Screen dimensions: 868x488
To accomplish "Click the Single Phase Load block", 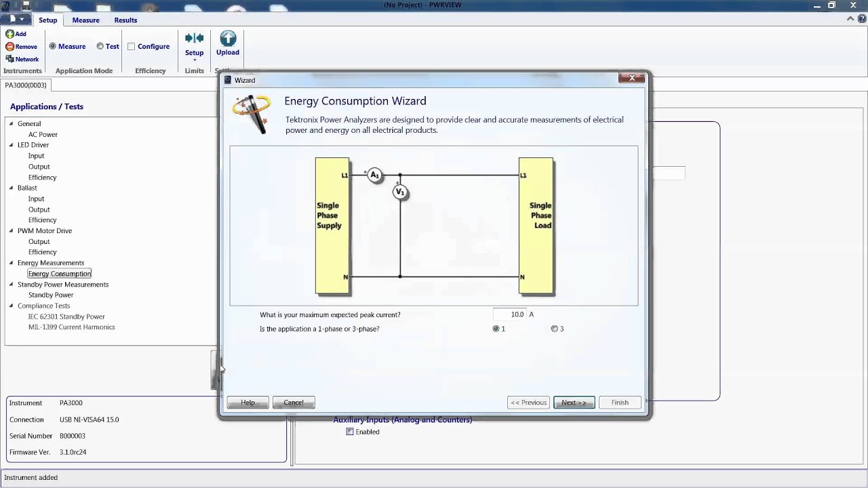I will point(536,226).
